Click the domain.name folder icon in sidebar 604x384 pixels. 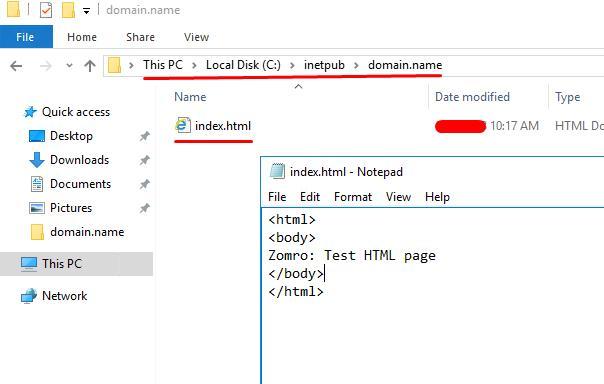37,232
